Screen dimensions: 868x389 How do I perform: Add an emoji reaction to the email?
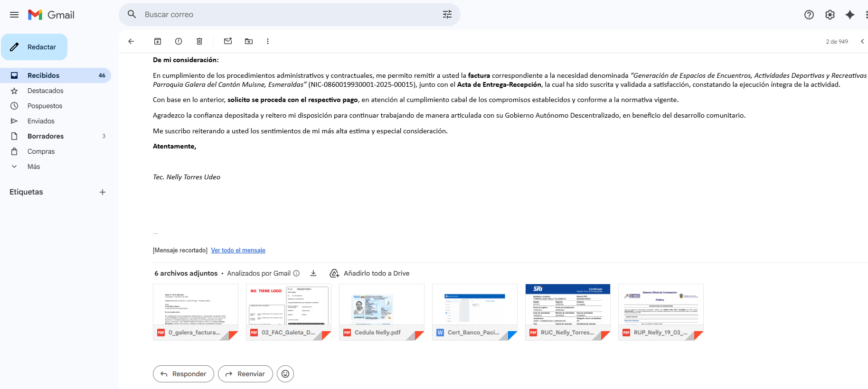coord(285,374)
